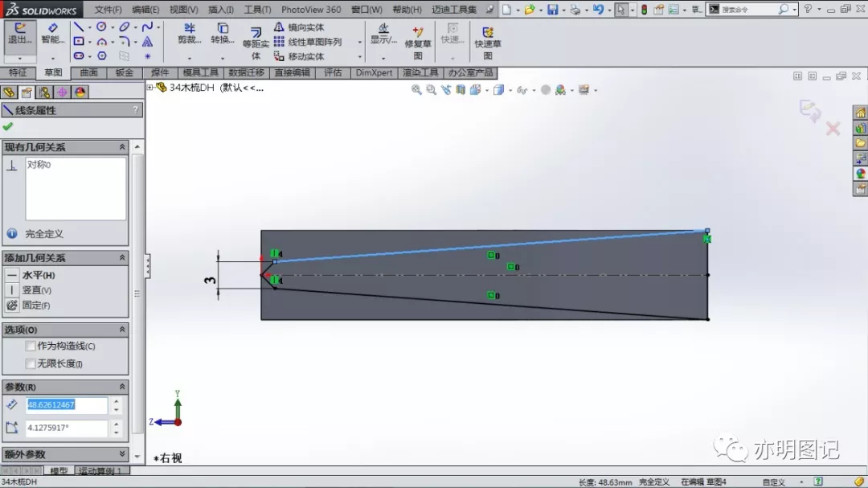Switch to the Sheet Metal (钣金) tab

coord(125,72)
